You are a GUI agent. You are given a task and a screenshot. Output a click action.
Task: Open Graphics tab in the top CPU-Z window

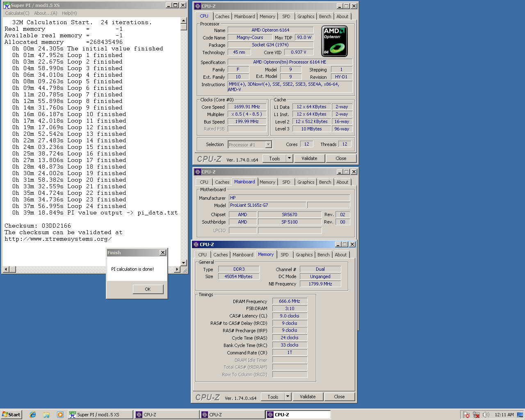pos(306,16)
